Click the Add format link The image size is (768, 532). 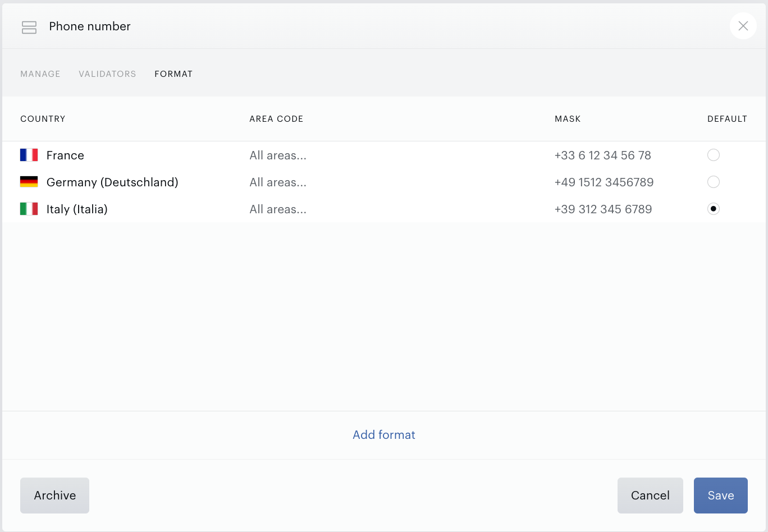click(384, 435)
